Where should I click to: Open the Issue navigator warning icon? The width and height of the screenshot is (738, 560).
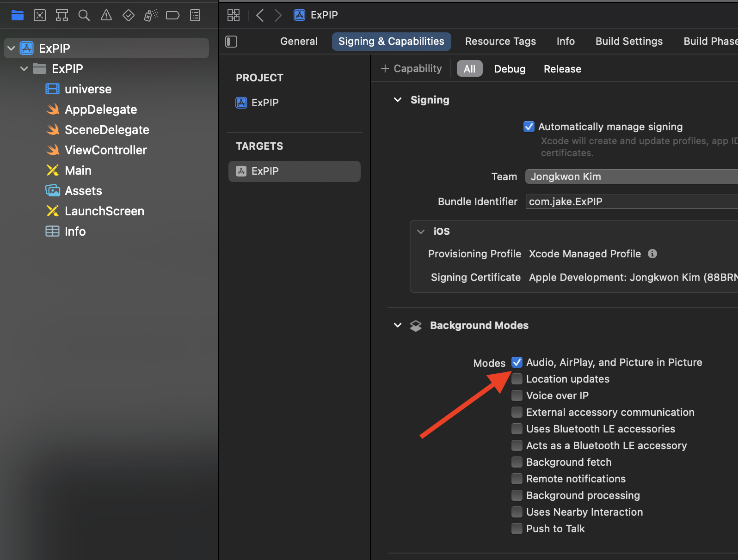click(106, 15)
